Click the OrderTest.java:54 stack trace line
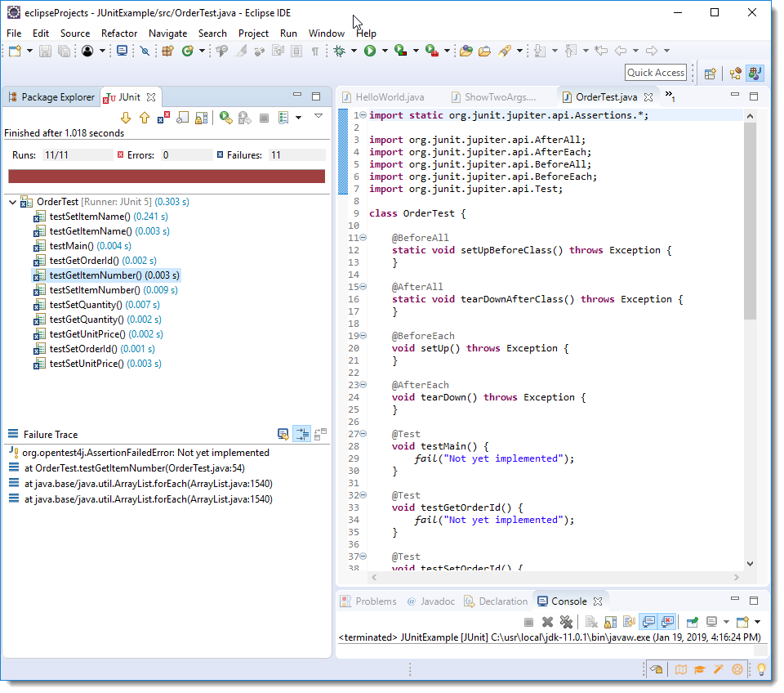 (135, 468)
